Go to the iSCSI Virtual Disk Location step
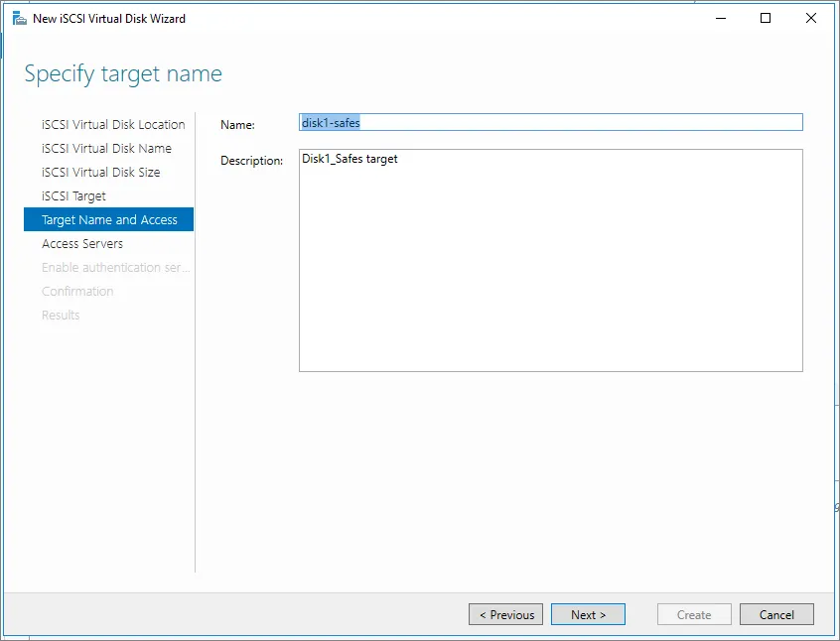840x641 pixels. (x=113, y=125)
